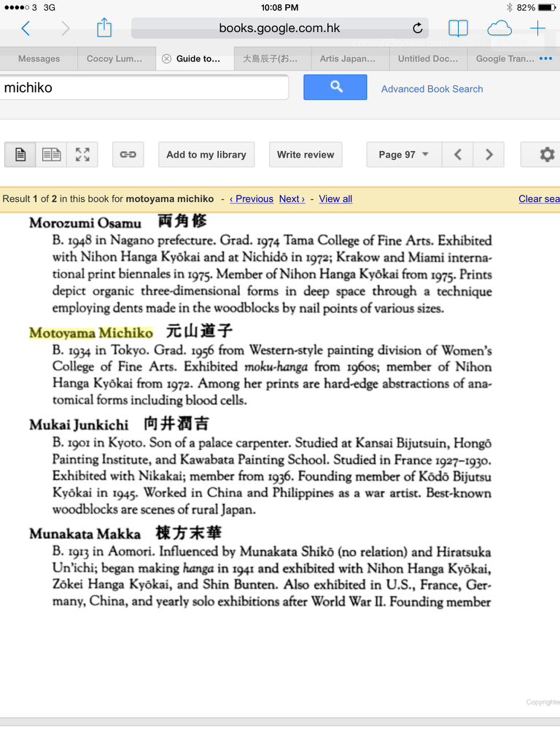Open Advanced Book Search link
The image size is (560, 747).
tap(432, 89)
